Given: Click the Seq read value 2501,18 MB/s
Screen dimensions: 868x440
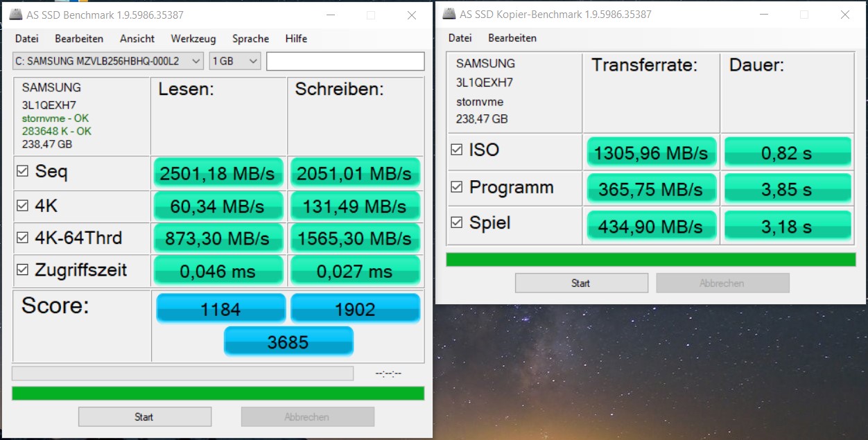Looking at the screenshot, I should (218, 173).
